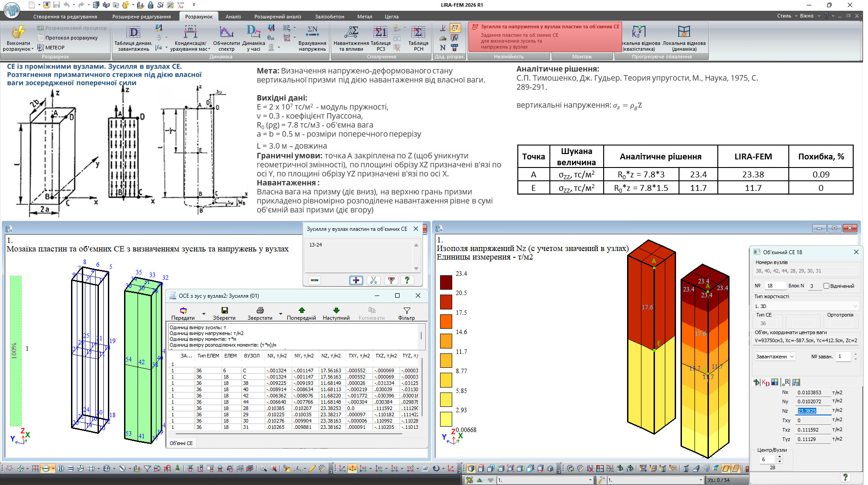This screenshot has height=485, width=868.
Task: Expand Виконати розрахунок dropdown arrow
Action: click(32, 49)
